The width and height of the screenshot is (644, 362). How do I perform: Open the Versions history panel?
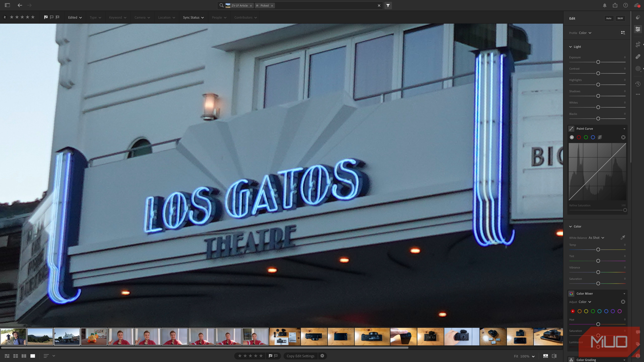638,84
